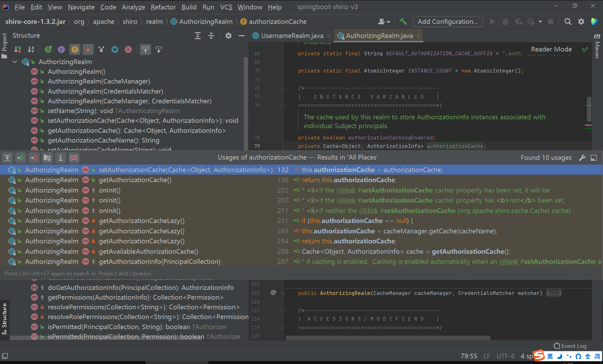The height and width of the screenshot is (364, 603).
Task: Toggle Show non-public members lock filter
Action: point(88,50)
